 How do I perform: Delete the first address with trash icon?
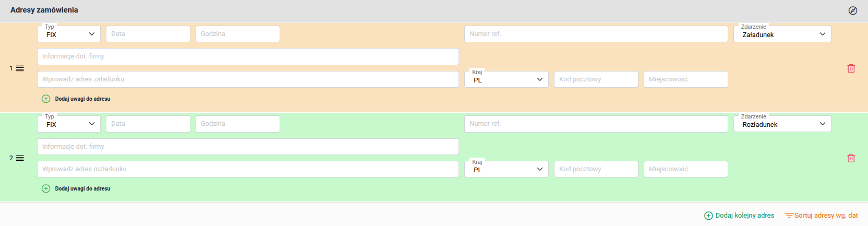pos(851,68)
